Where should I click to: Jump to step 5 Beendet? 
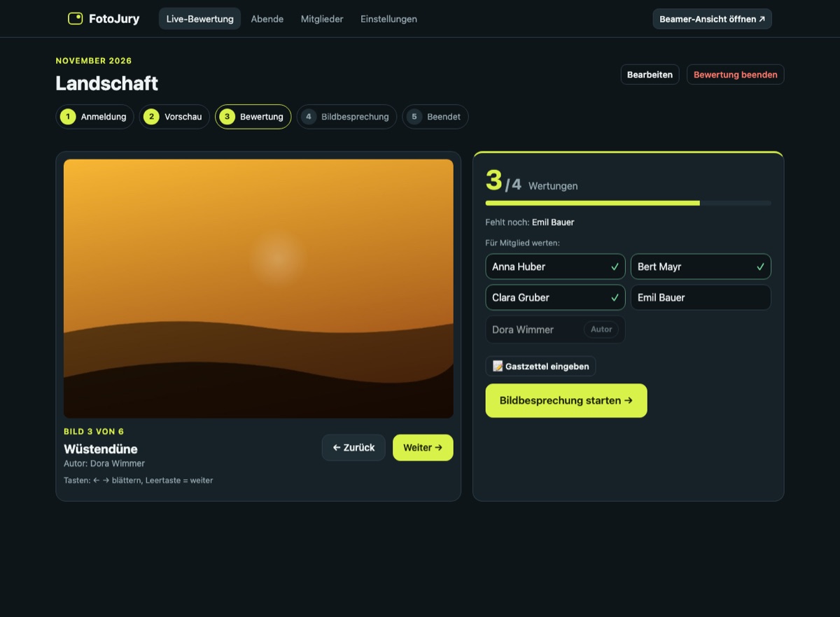pos(435,117)
